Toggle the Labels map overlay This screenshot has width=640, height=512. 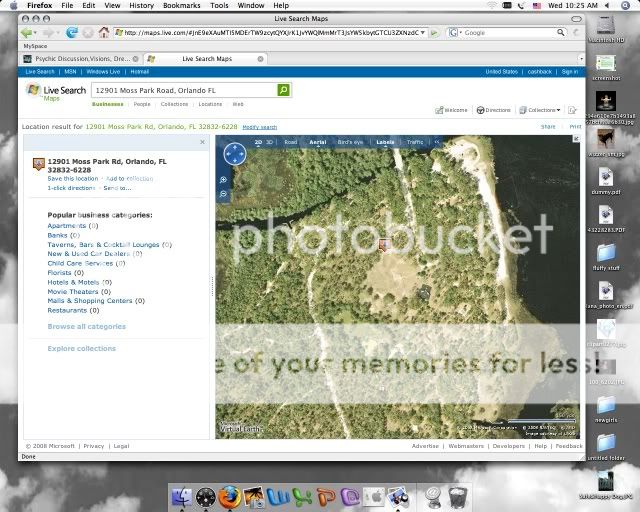pyautogui.click(x=384, y=142)
